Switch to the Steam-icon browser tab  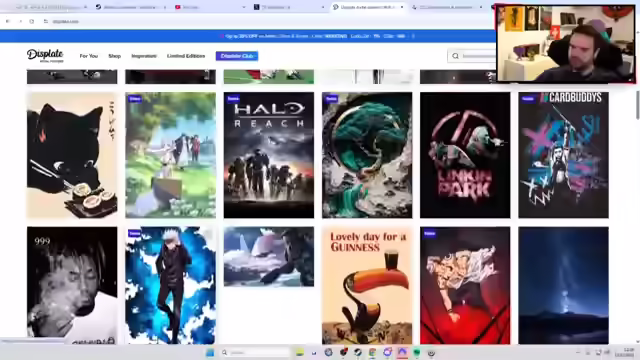pos(131,7)
